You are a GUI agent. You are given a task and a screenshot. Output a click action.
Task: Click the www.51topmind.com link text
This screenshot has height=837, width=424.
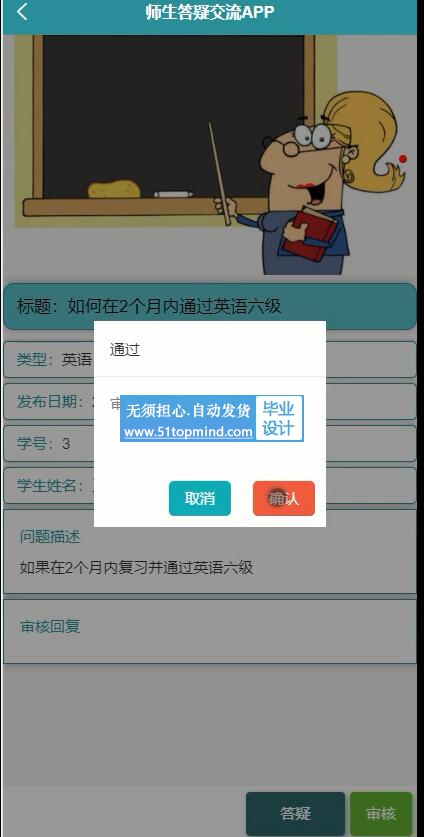coord(188,431)
